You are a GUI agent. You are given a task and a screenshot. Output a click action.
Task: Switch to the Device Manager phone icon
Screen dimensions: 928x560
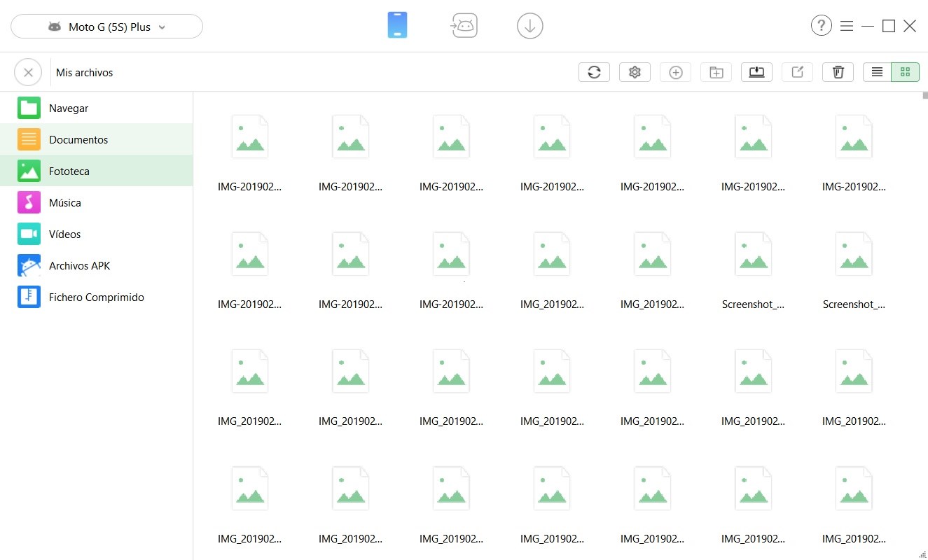[397, 26]
